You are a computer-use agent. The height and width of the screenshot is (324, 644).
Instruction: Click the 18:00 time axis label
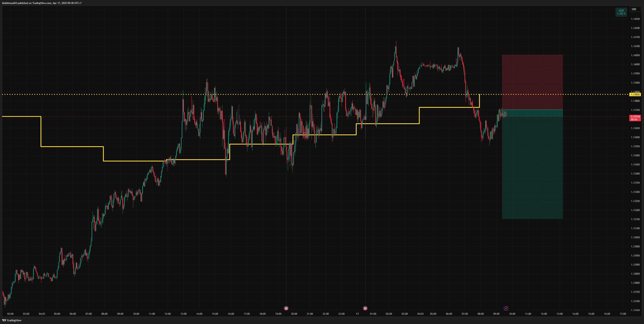click(263, 314)
